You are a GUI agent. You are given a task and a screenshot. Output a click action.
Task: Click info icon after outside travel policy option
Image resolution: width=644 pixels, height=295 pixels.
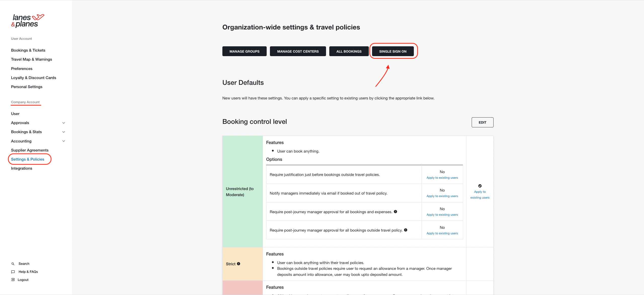coord(406,230)
